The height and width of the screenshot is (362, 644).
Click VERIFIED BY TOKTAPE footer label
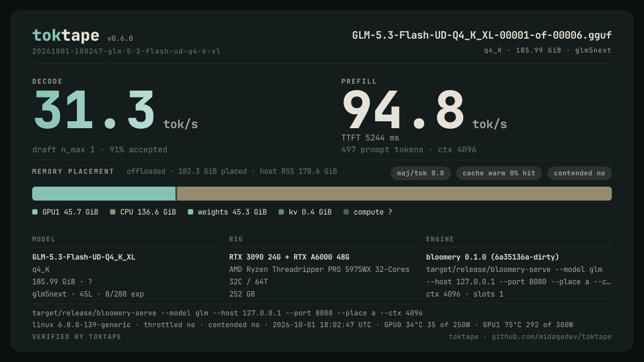tap(77, 337)
